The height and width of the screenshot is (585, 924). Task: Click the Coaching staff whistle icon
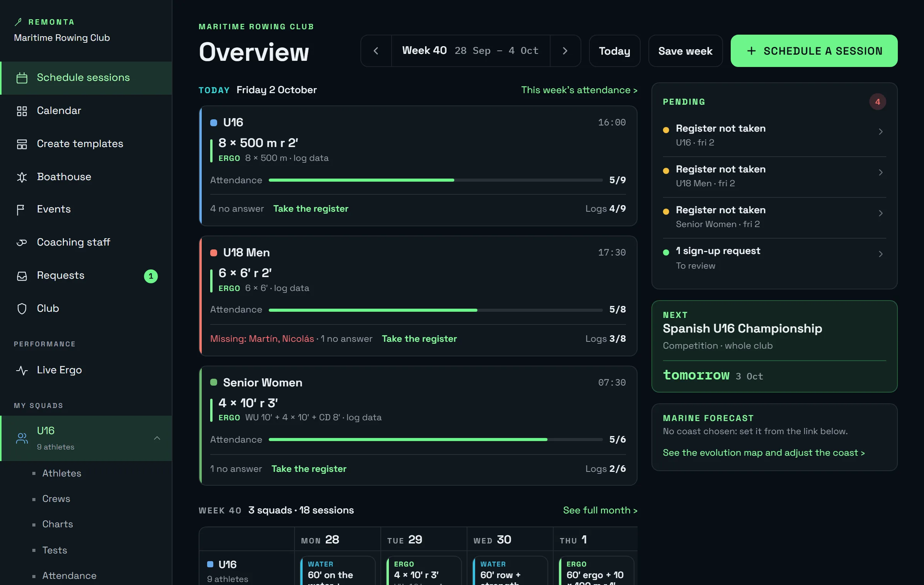(22, 242)
